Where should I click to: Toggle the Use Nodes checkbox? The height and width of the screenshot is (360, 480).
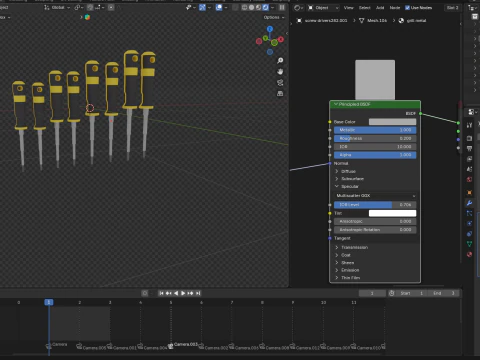coord(407,7)
